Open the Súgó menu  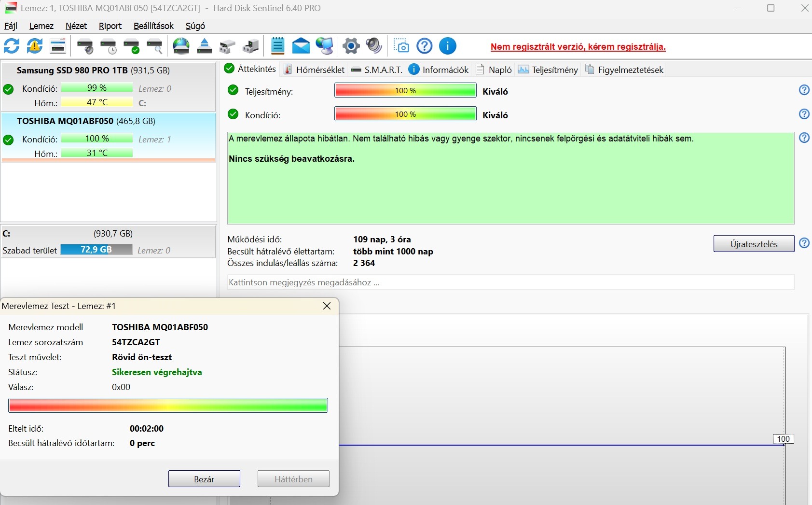tap(195, 26)
